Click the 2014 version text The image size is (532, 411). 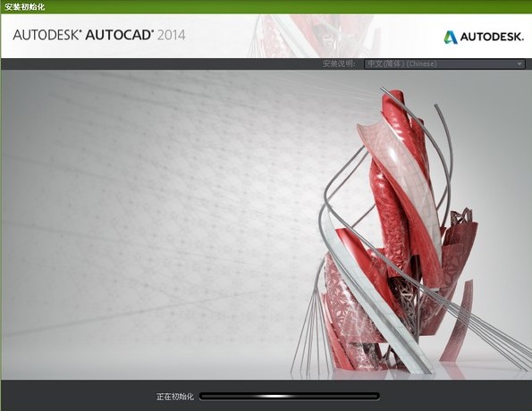tap(172, 35)
